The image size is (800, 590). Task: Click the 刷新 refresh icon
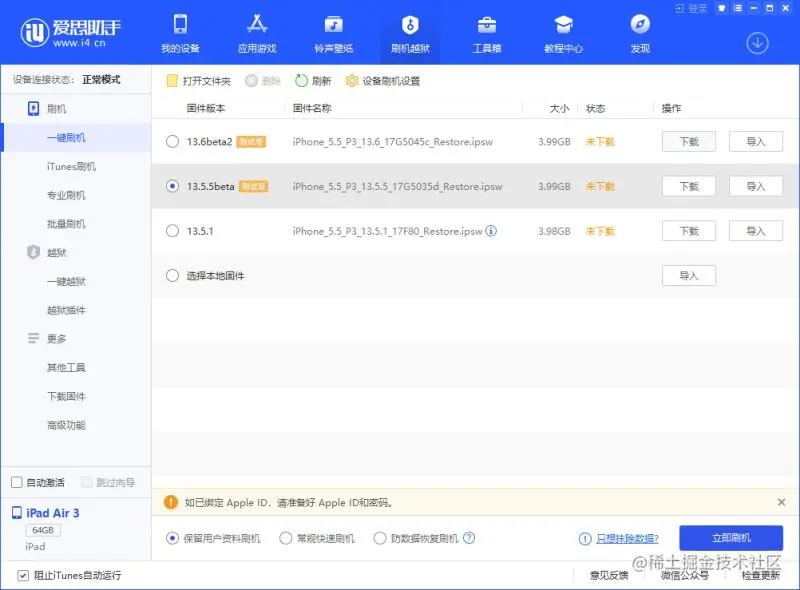[x=301, y=81]
